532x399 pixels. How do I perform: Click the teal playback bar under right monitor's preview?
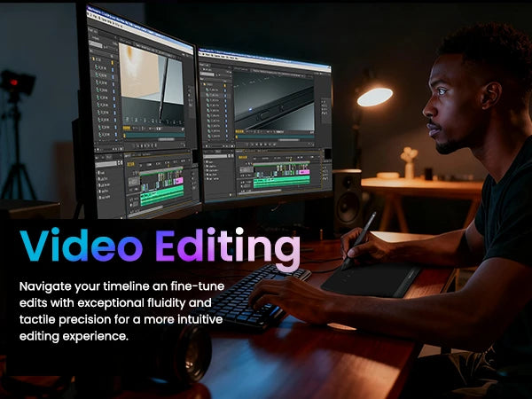tap(275, 137)
